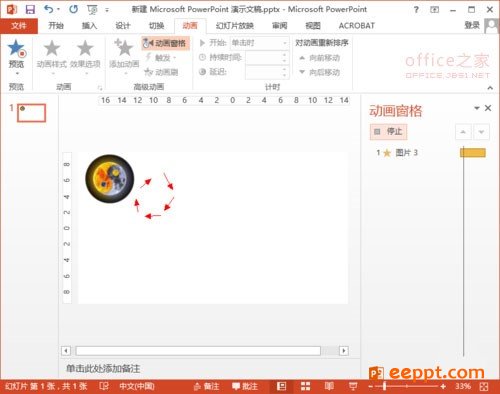This screenshot has width=500, height=394.
Task: Select slide 1 thumbnail
Action: [x=31, y=113]
